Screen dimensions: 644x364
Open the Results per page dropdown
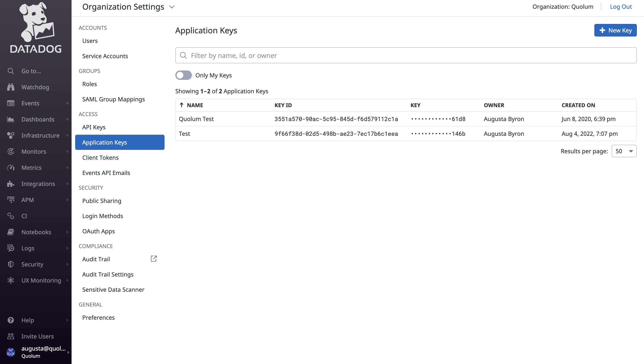[624, 151]
